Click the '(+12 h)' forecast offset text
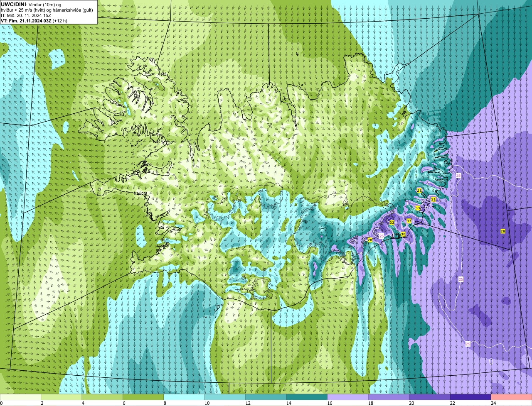This screenshot has height=406, width=532. click(x=60, y=20)
